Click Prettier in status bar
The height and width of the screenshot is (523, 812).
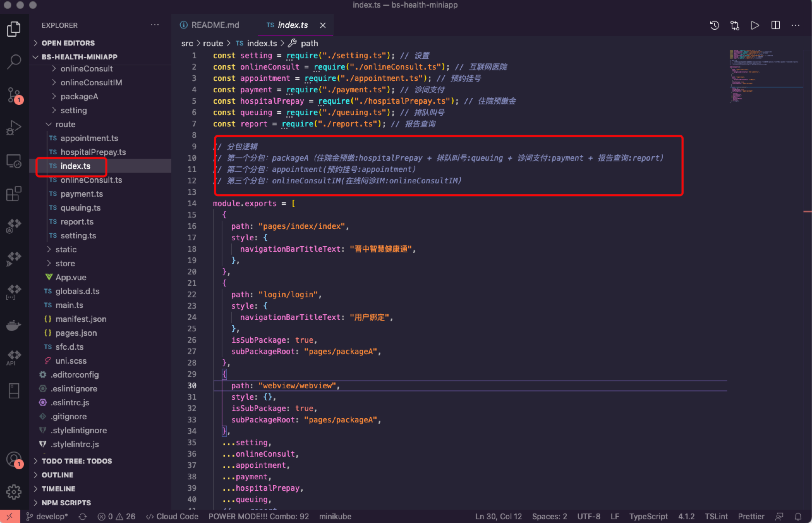click(x=751, y=517)
